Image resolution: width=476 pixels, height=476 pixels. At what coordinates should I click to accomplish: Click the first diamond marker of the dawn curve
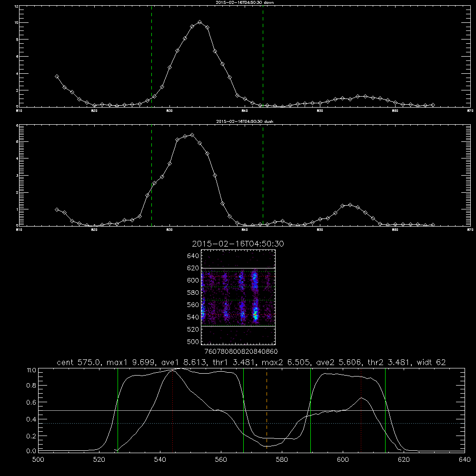pyautogui.click(x=57, y=77)
